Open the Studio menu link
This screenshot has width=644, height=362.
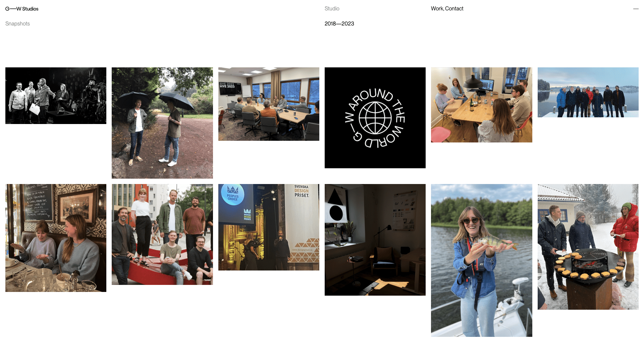332,9
